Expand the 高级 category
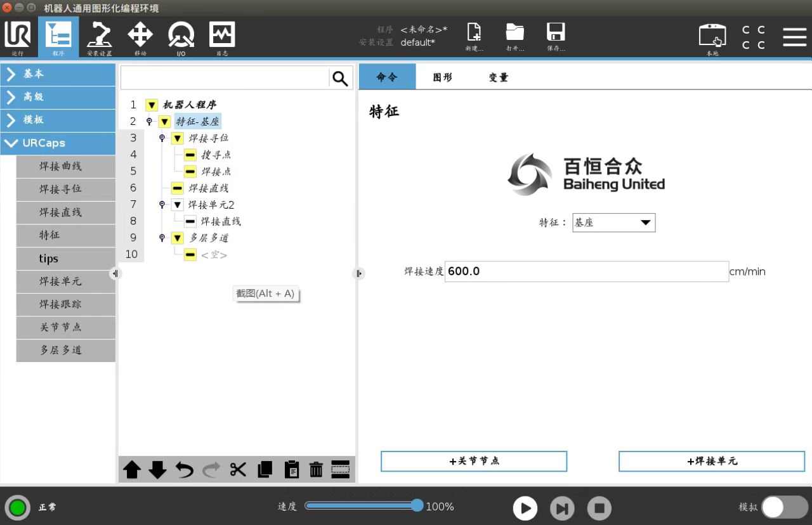 58,97
